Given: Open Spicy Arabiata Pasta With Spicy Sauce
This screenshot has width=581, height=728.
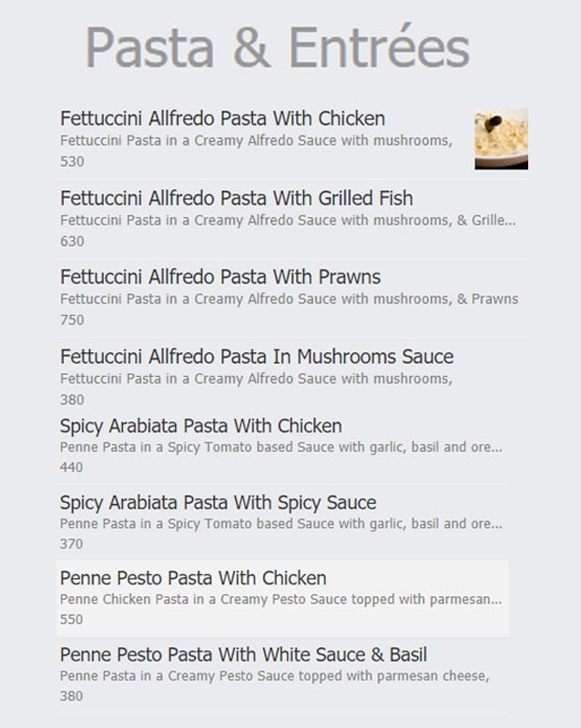Looking at the screenshot, I should tap(218, 502).
